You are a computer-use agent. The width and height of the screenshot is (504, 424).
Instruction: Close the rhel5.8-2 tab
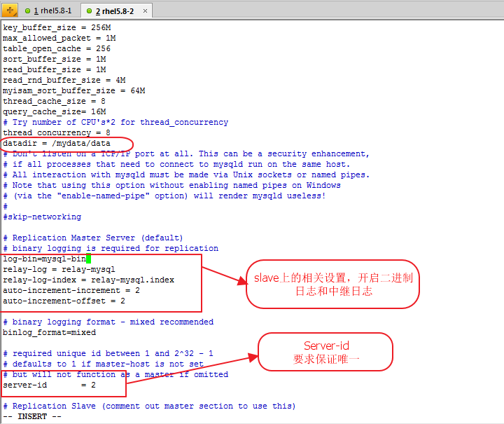point(146,11)
